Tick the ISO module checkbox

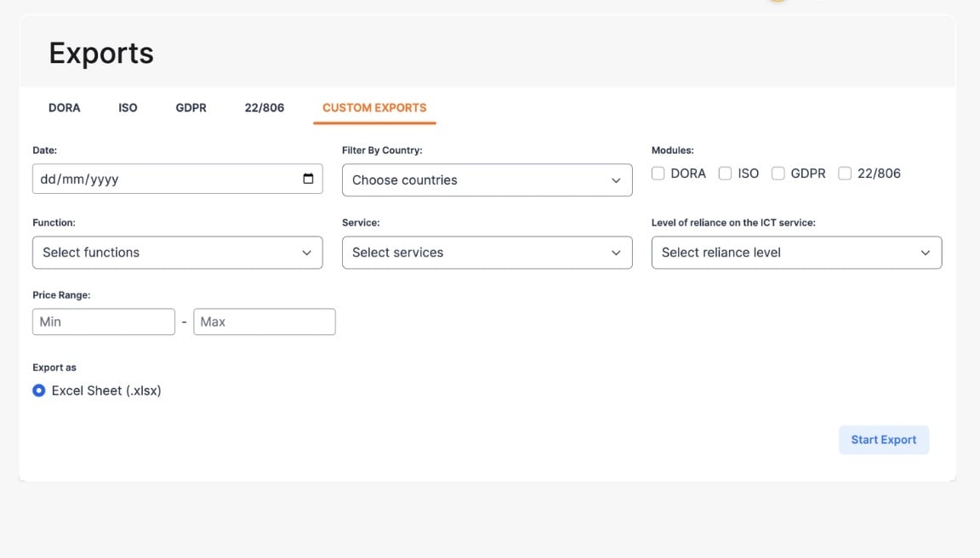coord(726,174)
